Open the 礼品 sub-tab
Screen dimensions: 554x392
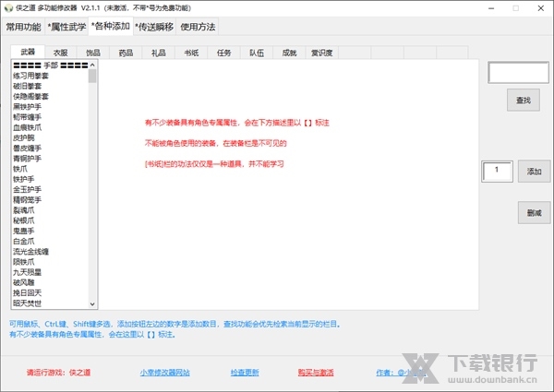[x=158, y=53]
